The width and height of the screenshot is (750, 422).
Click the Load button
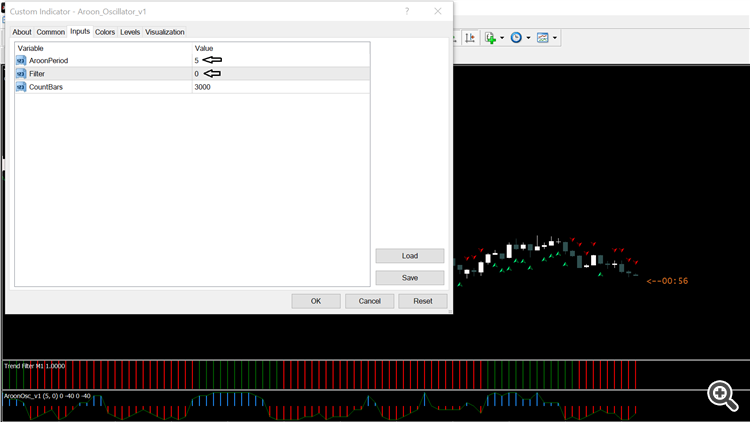pos(410,256)
